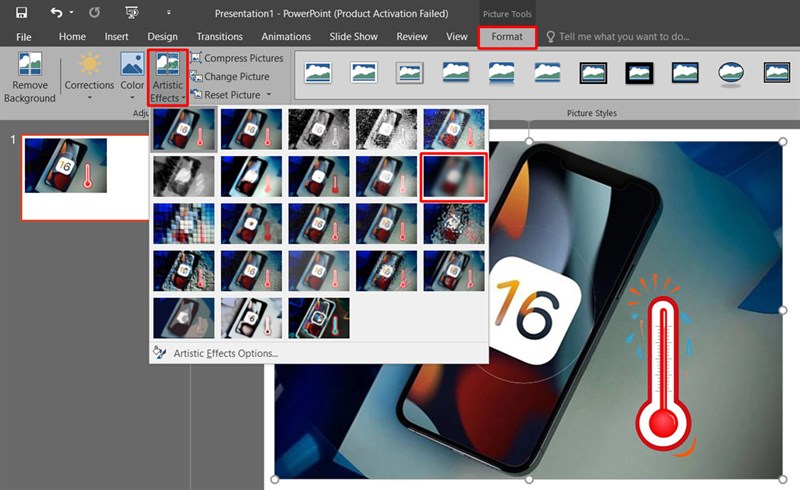Apply the Pencil Grayscale artistic effect

319,129
